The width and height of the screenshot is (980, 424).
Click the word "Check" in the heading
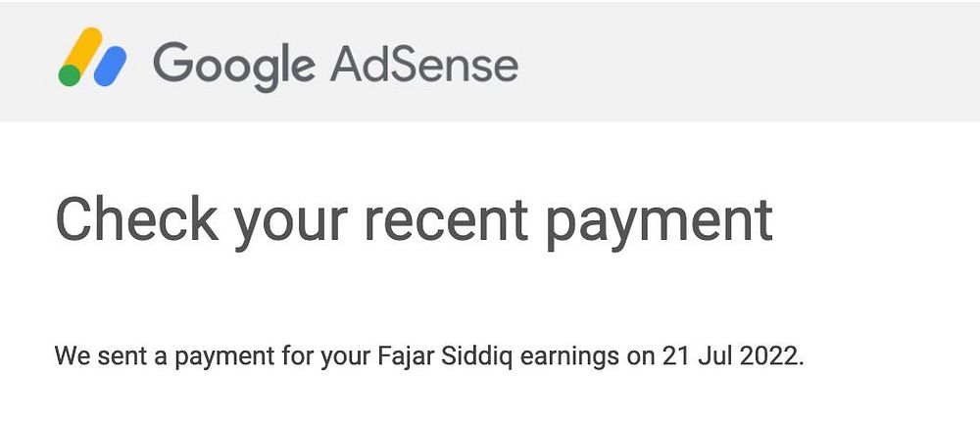point(137,218)
